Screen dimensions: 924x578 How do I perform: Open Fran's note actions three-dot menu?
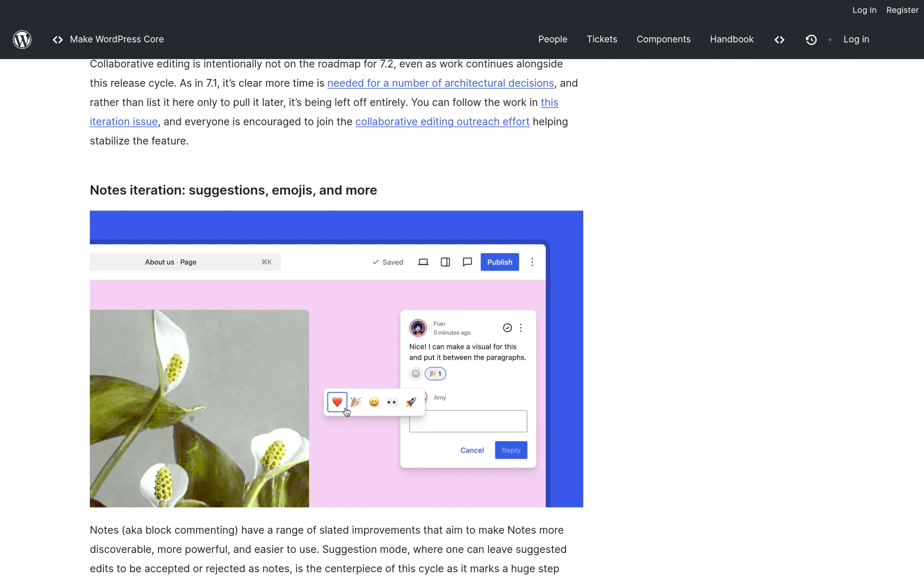pos(521,328)
